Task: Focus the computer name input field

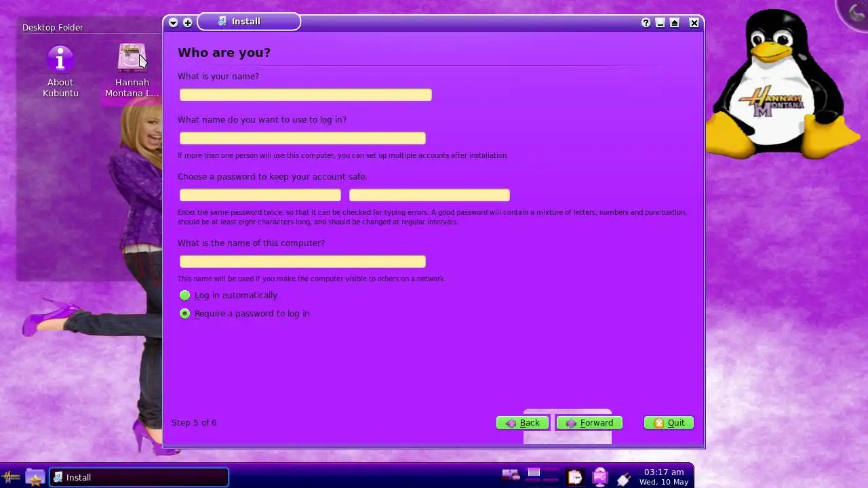Action: [x=302, y=262]
